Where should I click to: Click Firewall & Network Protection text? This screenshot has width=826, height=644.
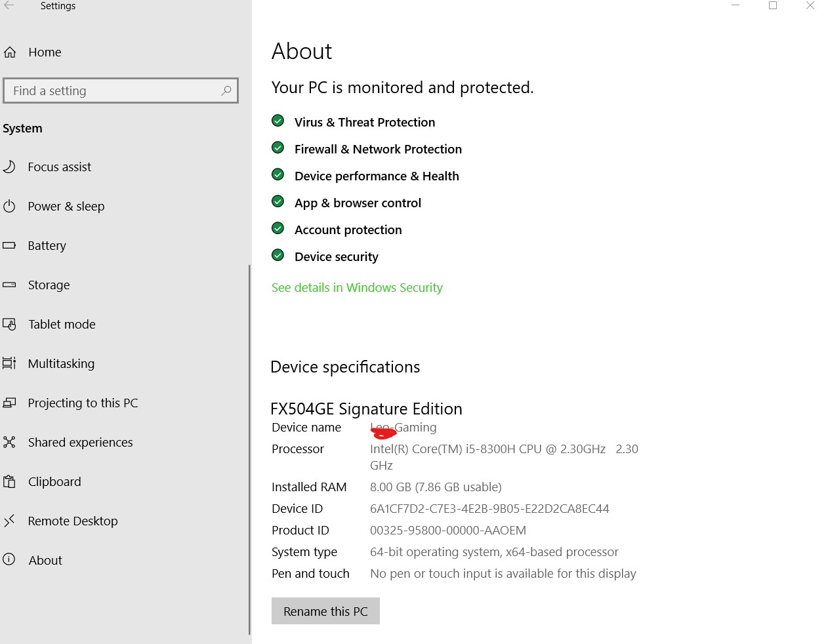(378, 149)
